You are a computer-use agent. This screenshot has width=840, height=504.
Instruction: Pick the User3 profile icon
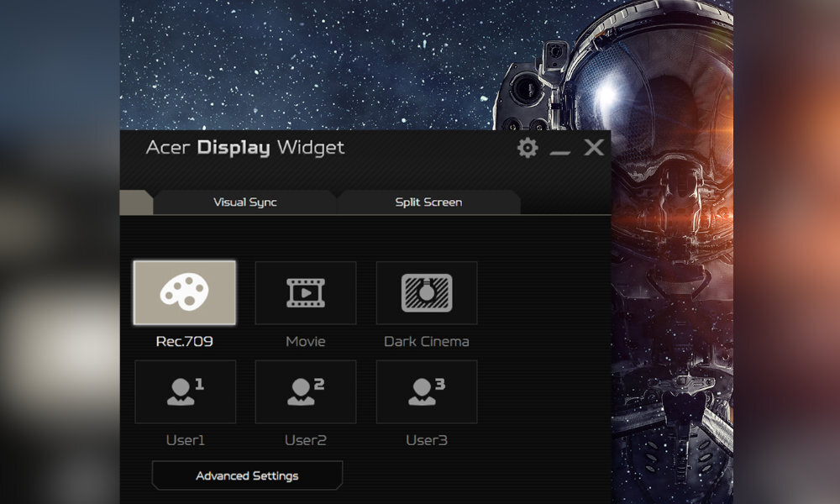click(427, 391)
